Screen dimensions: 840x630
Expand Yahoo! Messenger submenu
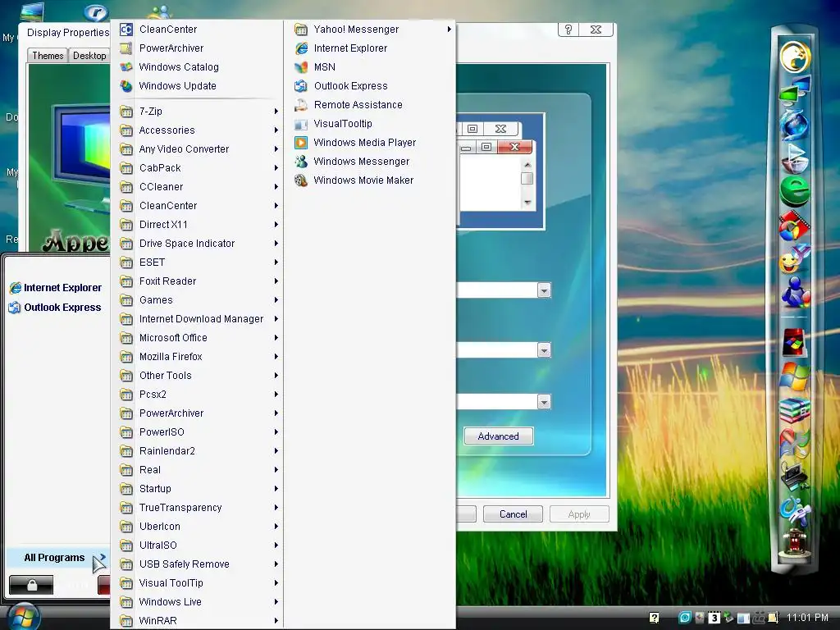370,30
